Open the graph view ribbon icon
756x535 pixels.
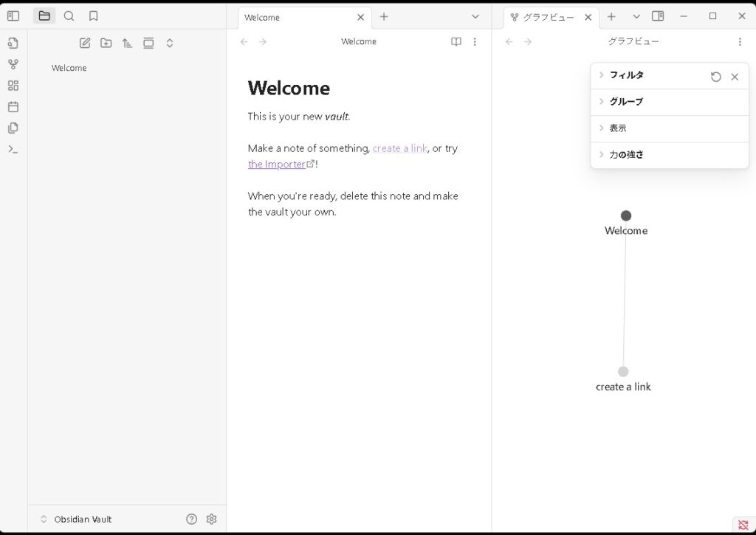pyautogui.click(x=13, y=64)
